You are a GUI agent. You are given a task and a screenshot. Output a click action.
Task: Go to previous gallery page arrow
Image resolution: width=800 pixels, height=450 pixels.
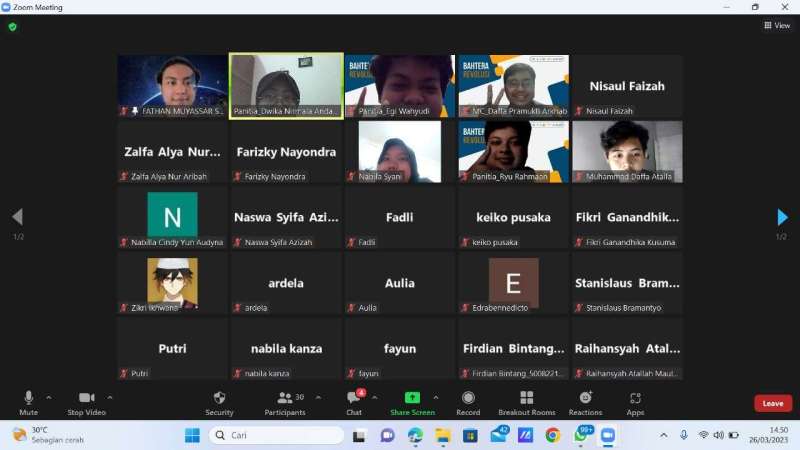click(x=18, y=217)
